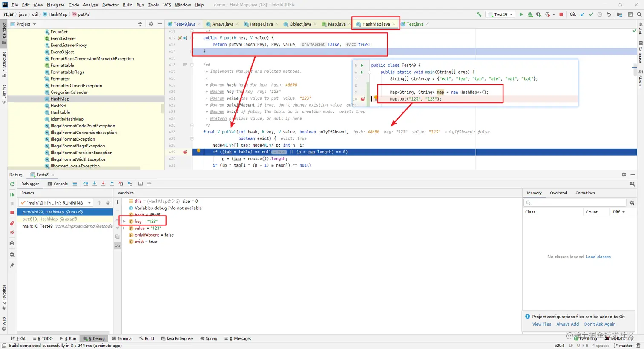Open the VCS menu

(167, 5)
